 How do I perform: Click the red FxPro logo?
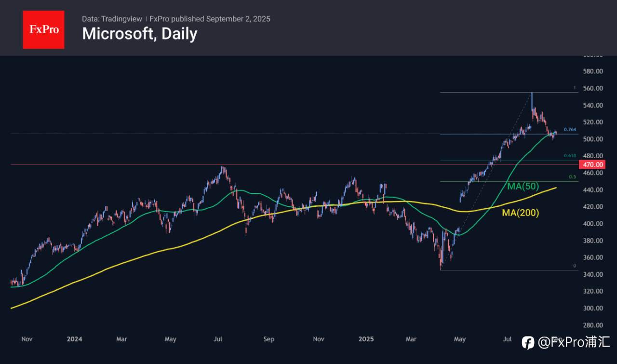pos(43,29)
